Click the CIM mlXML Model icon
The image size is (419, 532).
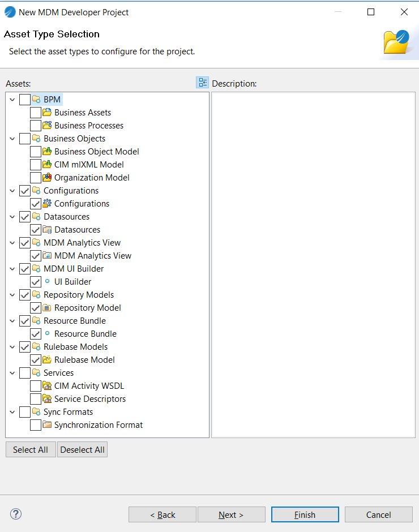point(47,165)
